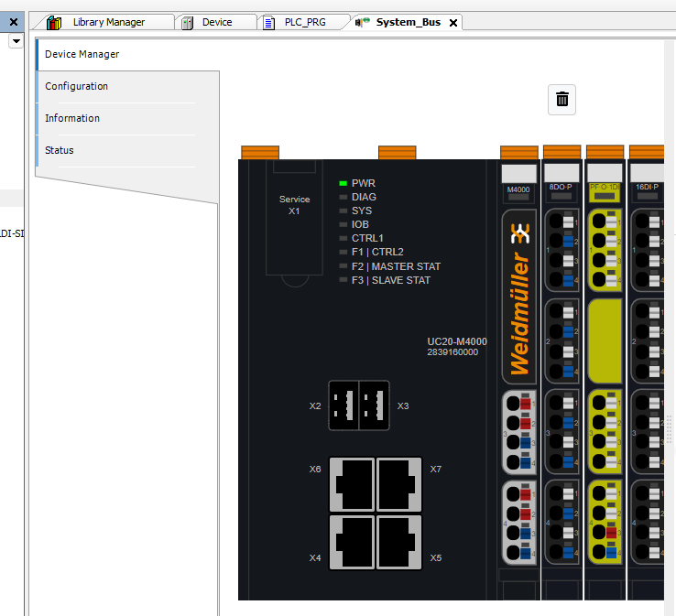
Task: Click the PLC_PRG document icon
Action: (x=268, y=23)
